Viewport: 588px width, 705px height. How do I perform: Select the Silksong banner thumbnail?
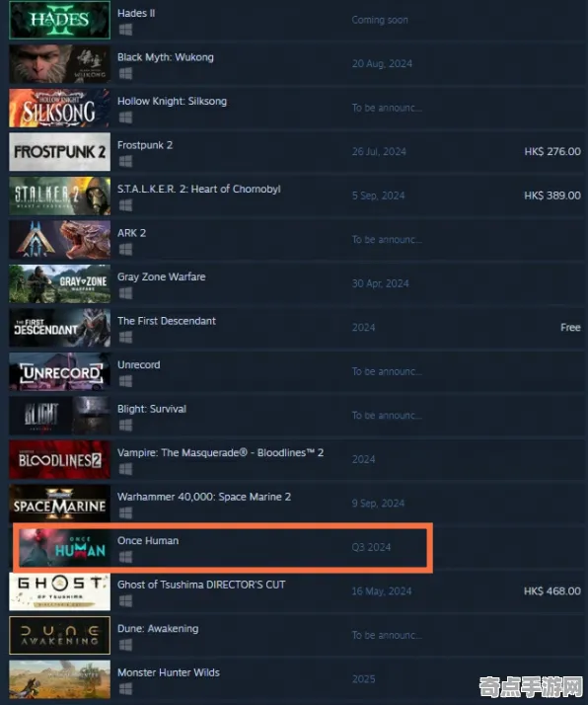pos(60,108)
